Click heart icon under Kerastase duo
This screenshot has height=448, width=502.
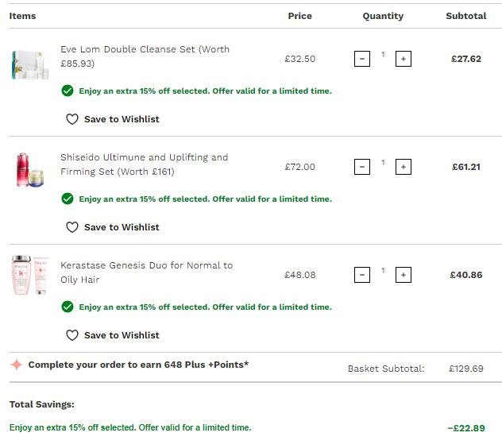tap(72, 335)
